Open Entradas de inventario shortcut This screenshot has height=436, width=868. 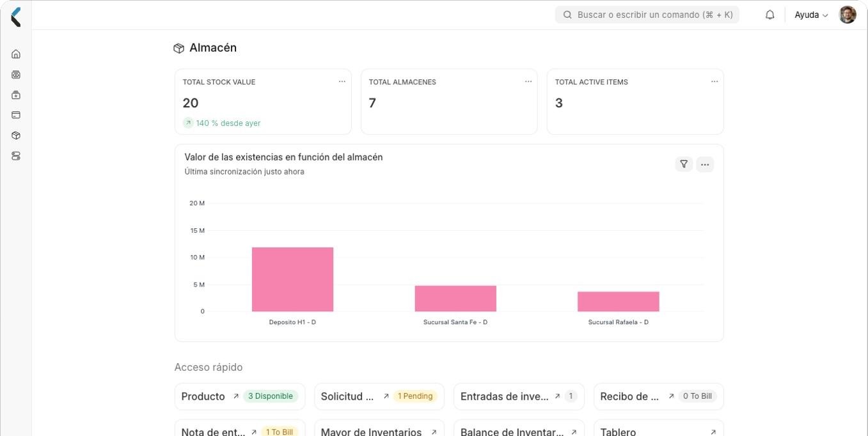click(519, 396)
